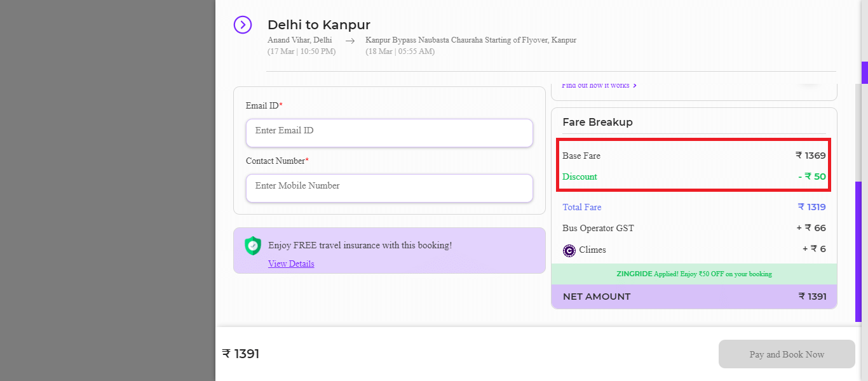Click the arrow between Anand Vihar and Kanpur

(x=349, y=40)
